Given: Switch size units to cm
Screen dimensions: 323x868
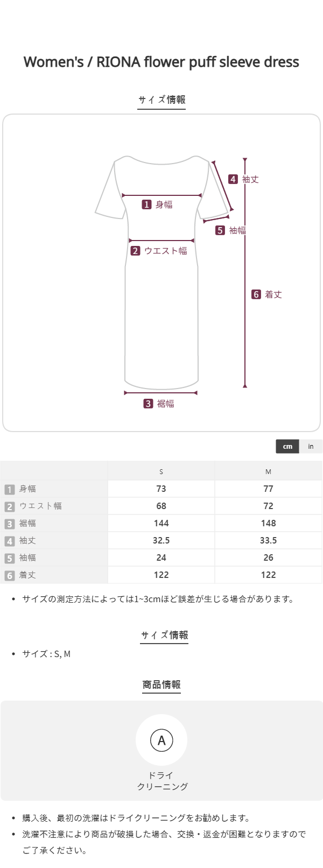Looking at the screenshot, I should click(287, 446).
